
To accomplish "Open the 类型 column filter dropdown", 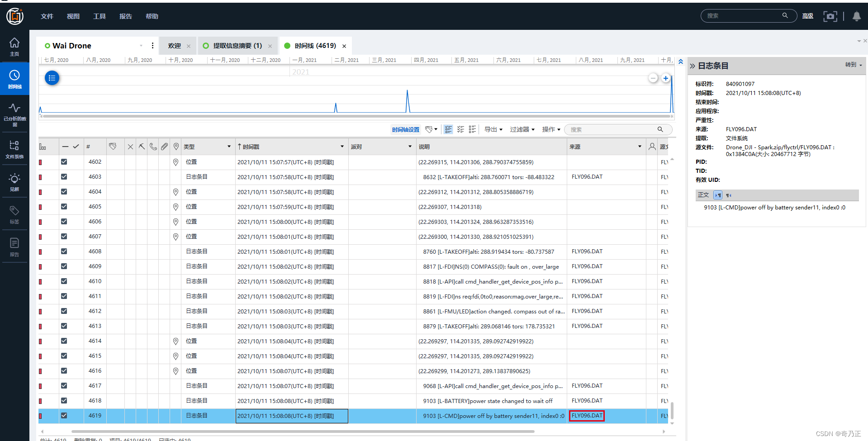I will coord(229,147).
